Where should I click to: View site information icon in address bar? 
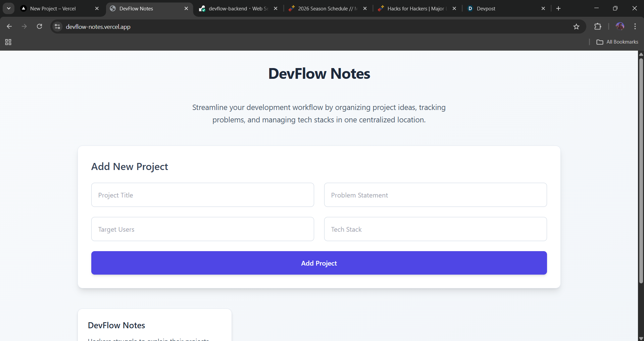coord(57,26)
